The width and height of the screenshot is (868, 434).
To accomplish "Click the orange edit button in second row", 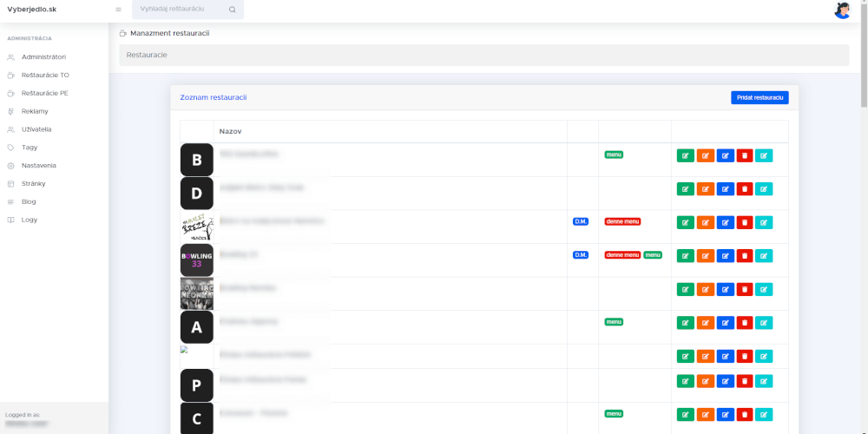I will click(705, 189).
